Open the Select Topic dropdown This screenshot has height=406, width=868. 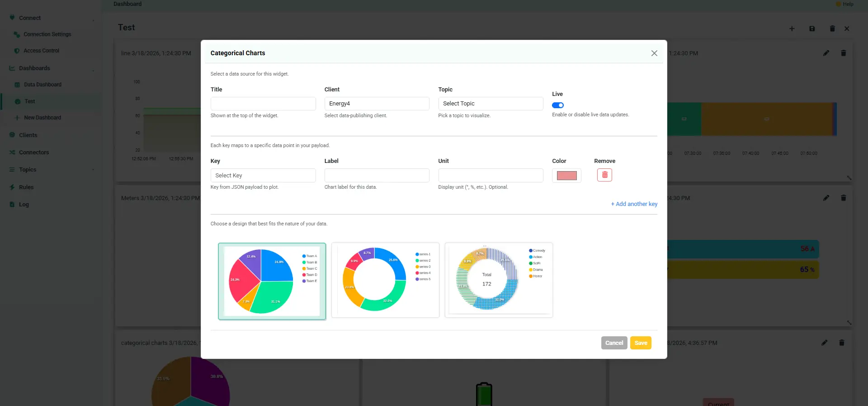[x=491, y=104]
